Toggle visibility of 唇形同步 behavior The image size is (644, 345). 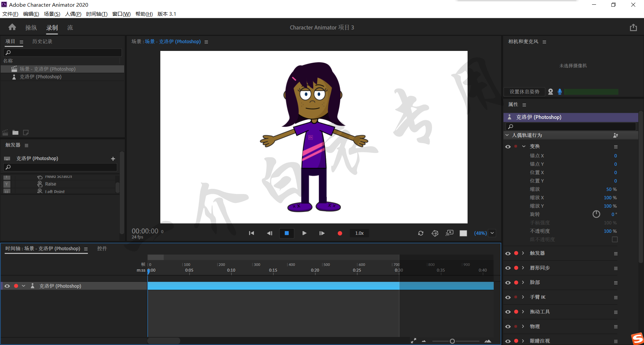click(508, 268)
